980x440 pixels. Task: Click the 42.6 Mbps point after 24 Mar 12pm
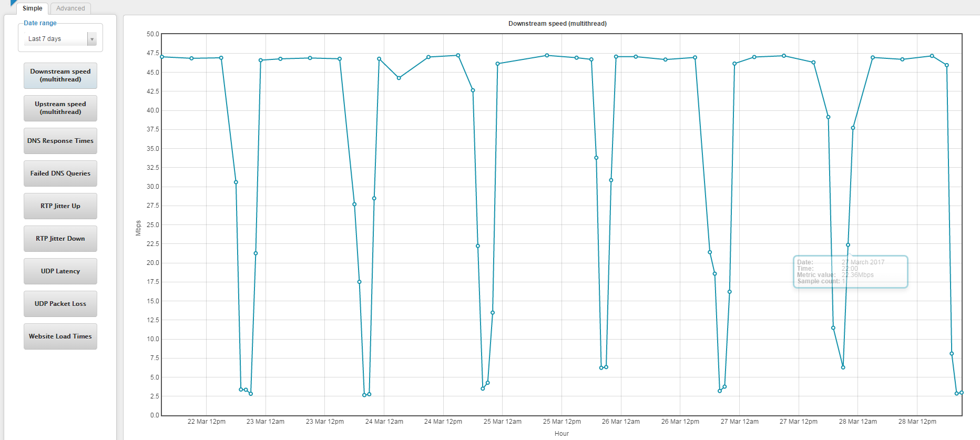[x=473, y=90]
